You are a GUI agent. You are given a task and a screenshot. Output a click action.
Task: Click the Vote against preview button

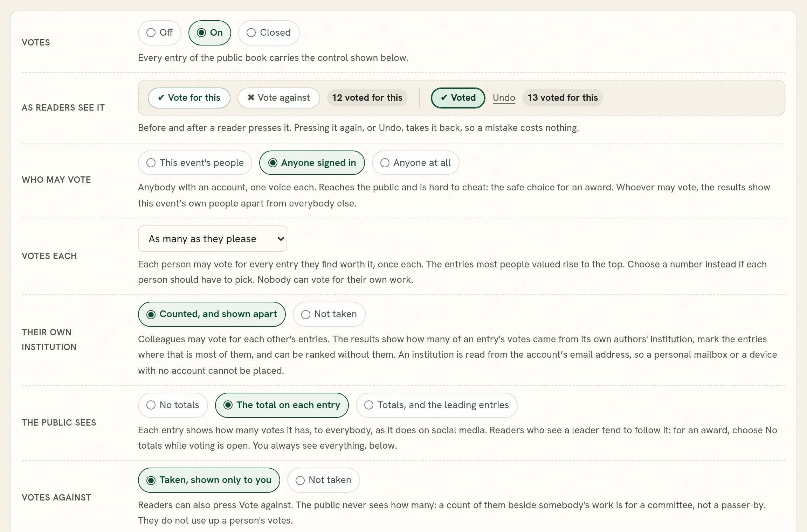[x=279, y=98]
